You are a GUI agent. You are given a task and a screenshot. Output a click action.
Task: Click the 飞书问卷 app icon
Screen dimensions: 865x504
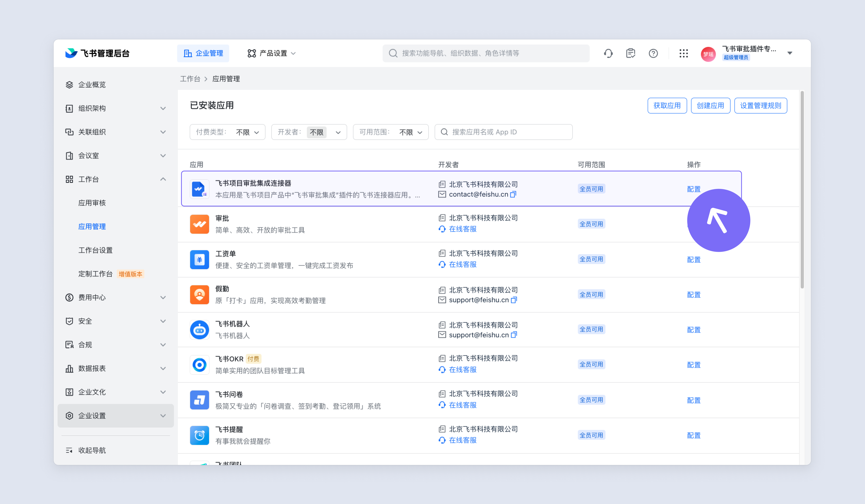click(199, 400)
